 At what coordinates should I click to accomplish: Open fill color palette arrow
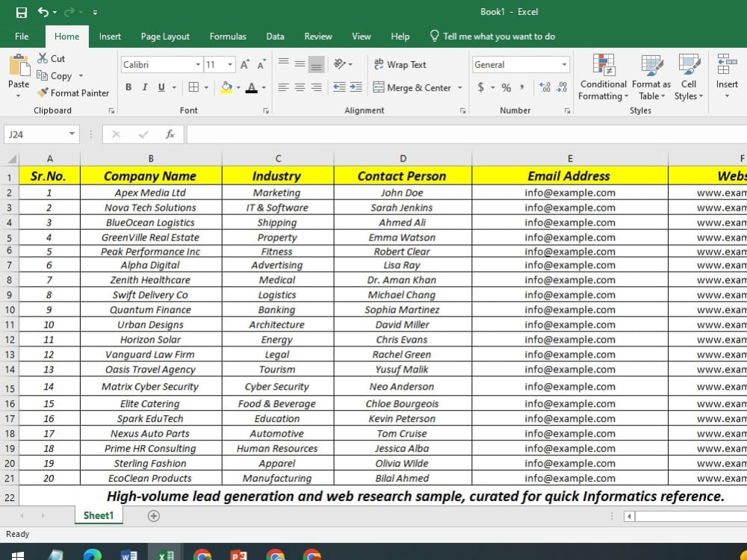(x=238, y=87)
